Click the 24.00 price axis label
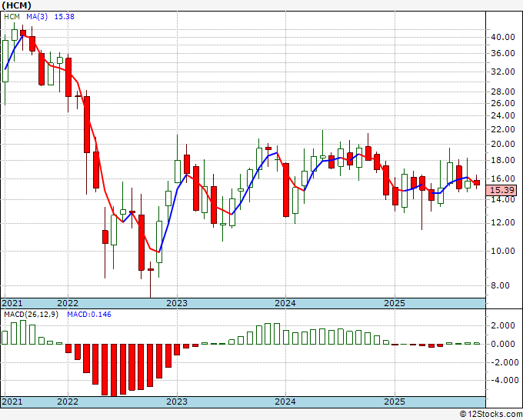 click(503, 115)
